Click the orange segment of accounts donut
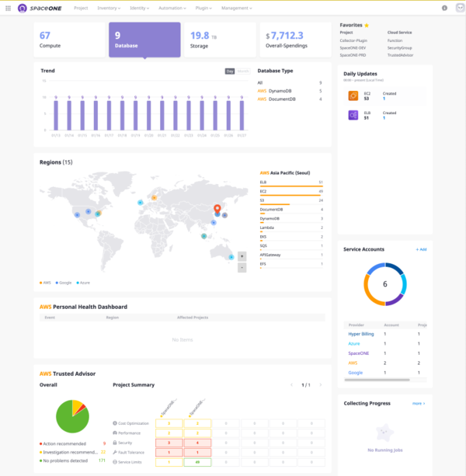 (x=370, y=292)
